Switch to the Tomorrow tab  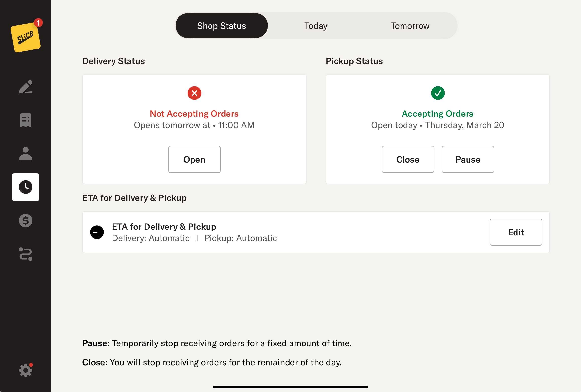pos(410,26)
